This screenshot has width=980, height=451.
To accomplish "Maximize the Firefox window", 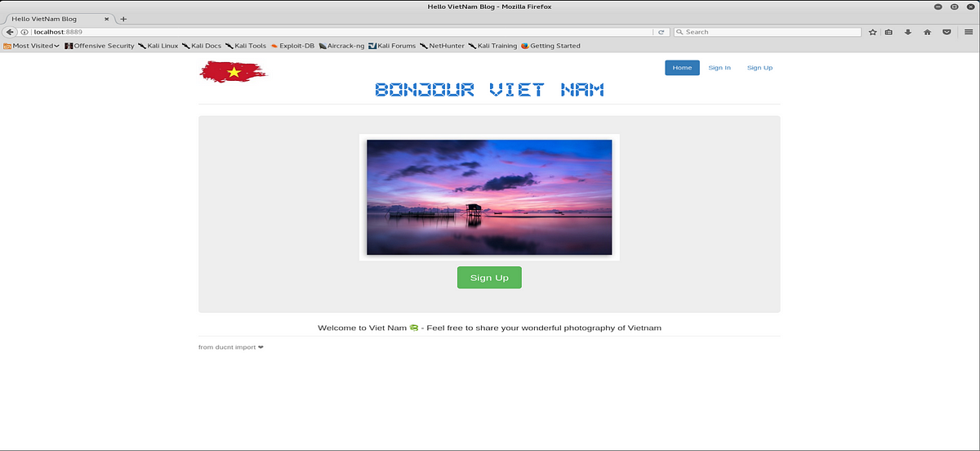I will [x=954, y=6].
